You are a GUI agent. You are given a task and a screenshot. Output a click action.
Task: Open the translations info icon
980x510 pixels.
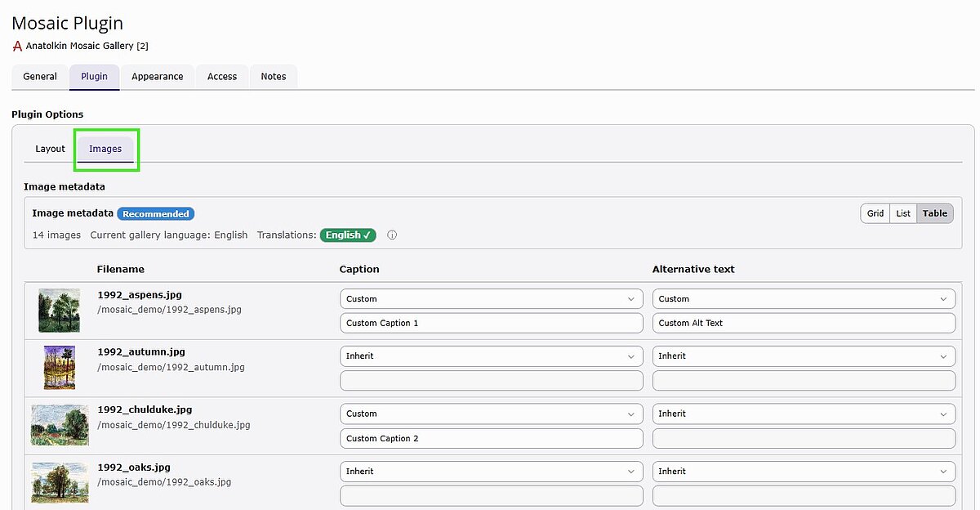click(x=392, y=235)
